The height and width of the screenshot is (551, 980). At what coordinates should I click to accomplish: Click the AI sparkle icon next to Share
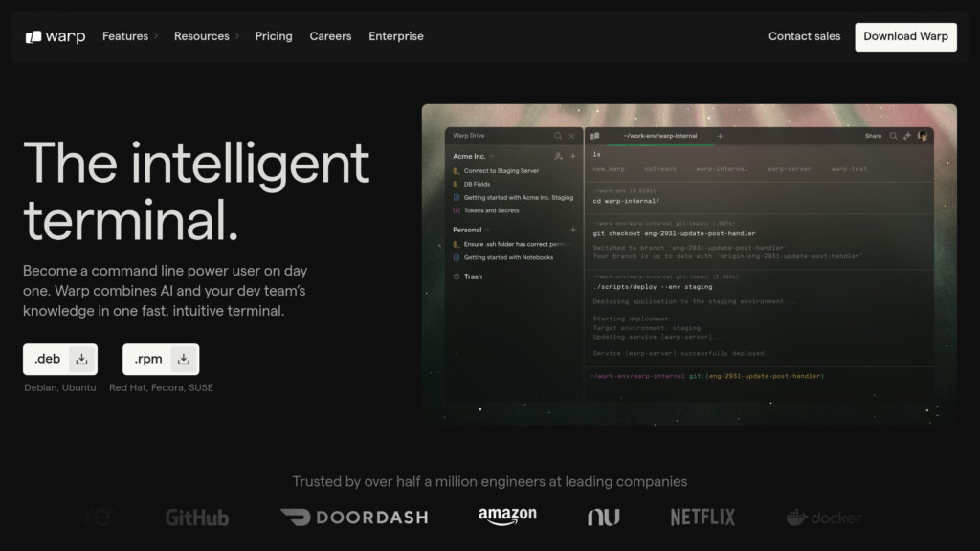[907, 136]
